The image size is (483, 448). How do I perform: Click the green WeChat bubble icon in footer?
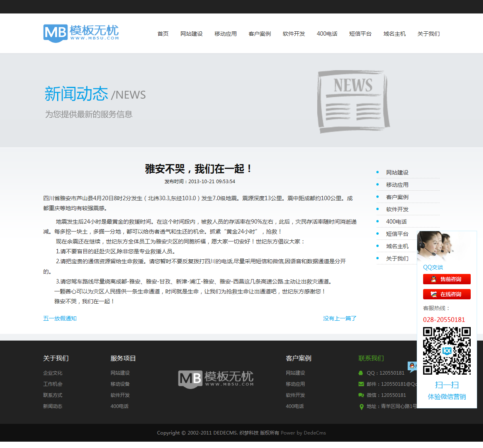tap(361, 395)
